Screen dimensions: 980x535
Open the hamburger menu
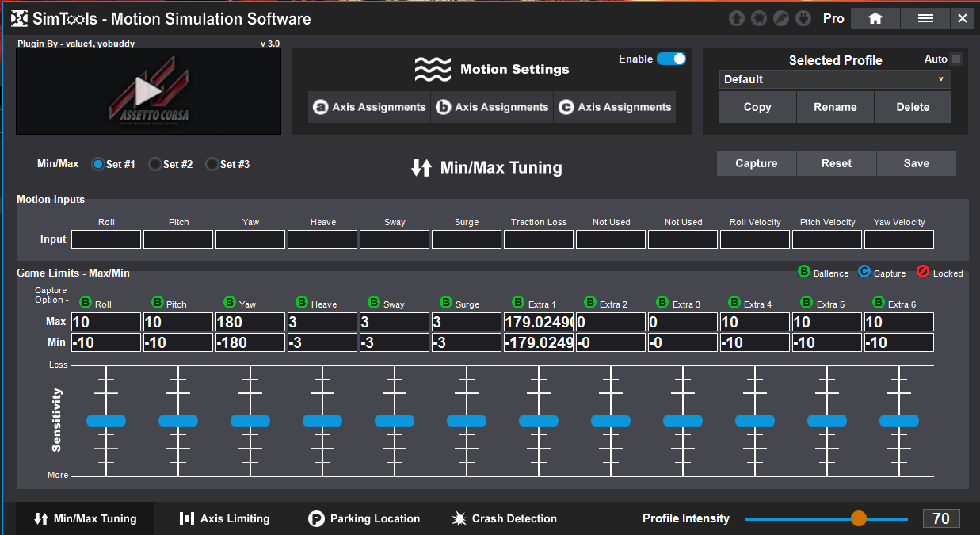(x=925, y=18)
